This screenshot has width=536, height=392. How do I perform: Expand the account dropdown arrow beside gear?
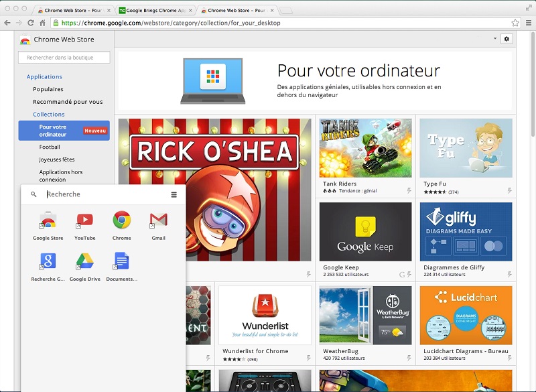(x=495, y=39)
